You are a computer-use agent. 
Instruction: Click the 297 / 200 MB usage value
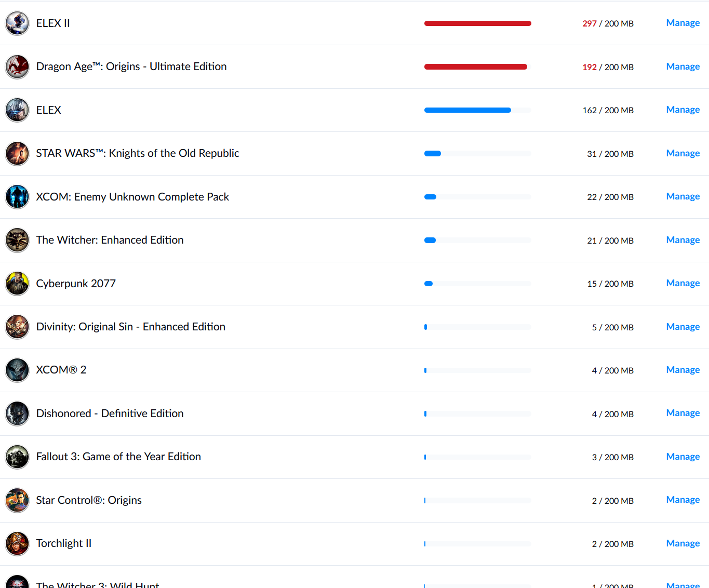[x=608, y=24]
